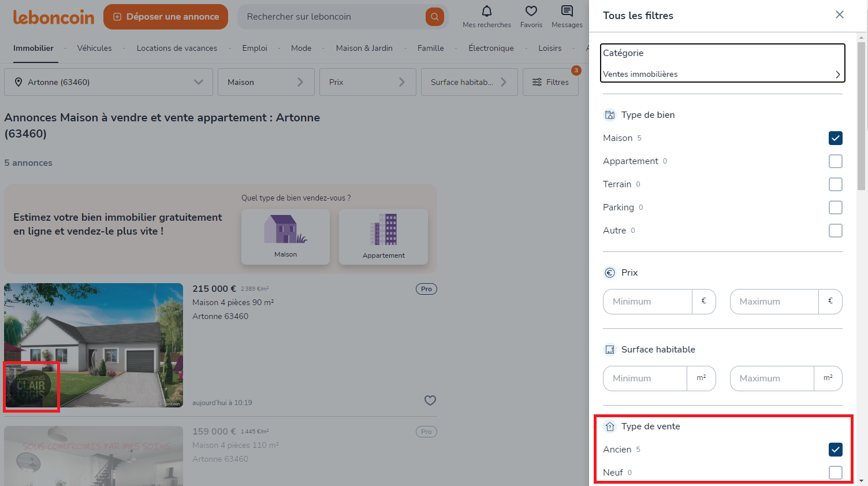Select the Mode tab
The width and height of the screenshot is (868, 486).
[x=301, y=49]
